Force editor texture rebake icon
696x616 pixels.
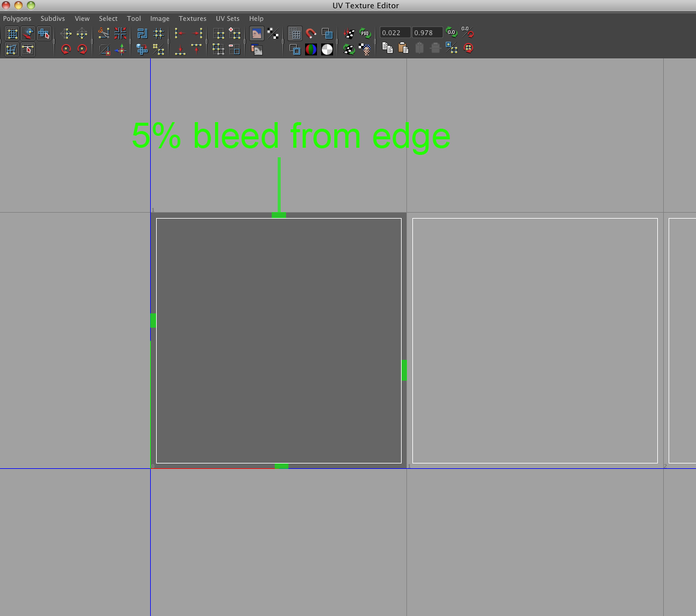[x=349, y=49]
